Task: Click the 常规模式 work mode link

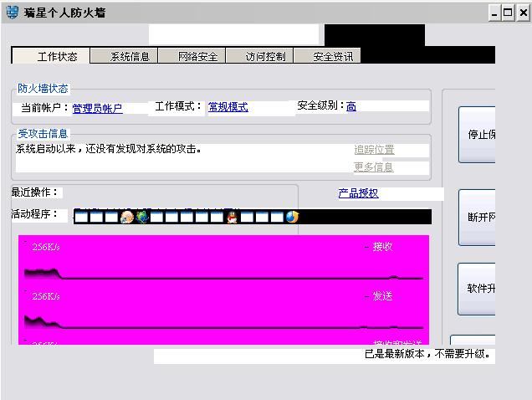Action: click(x=228, y=107)
